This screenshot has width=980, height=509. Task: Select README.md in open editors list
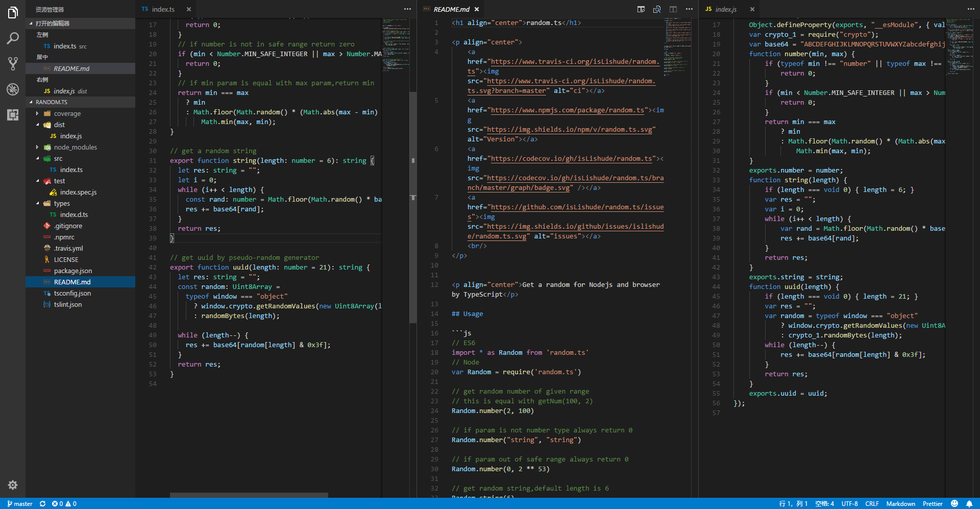(80, 68)
